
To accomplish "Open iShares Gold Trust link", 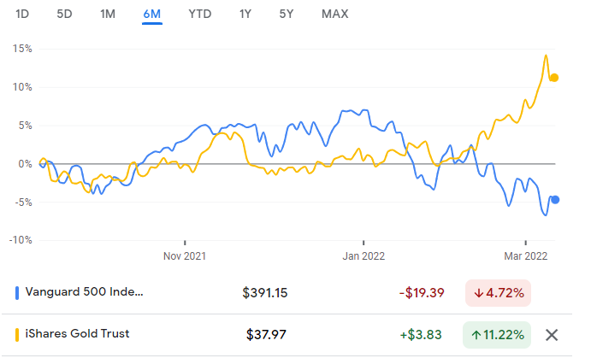I will (79, 334).
